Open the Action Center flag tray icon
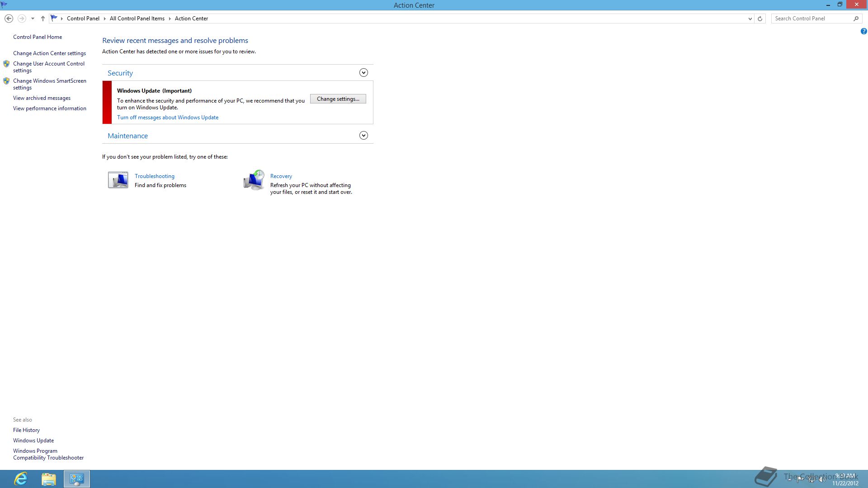This screenshot has width=868, height=488. pos(800,479)
